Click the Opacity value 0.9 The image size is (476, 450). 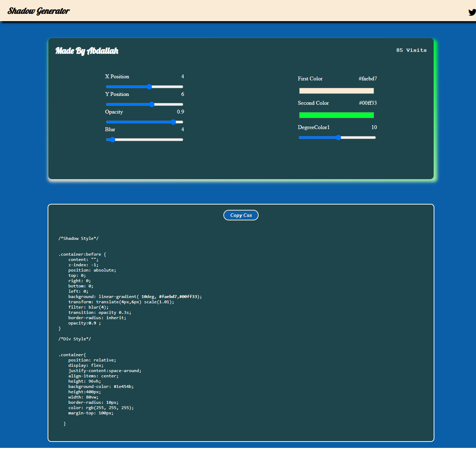181,112
